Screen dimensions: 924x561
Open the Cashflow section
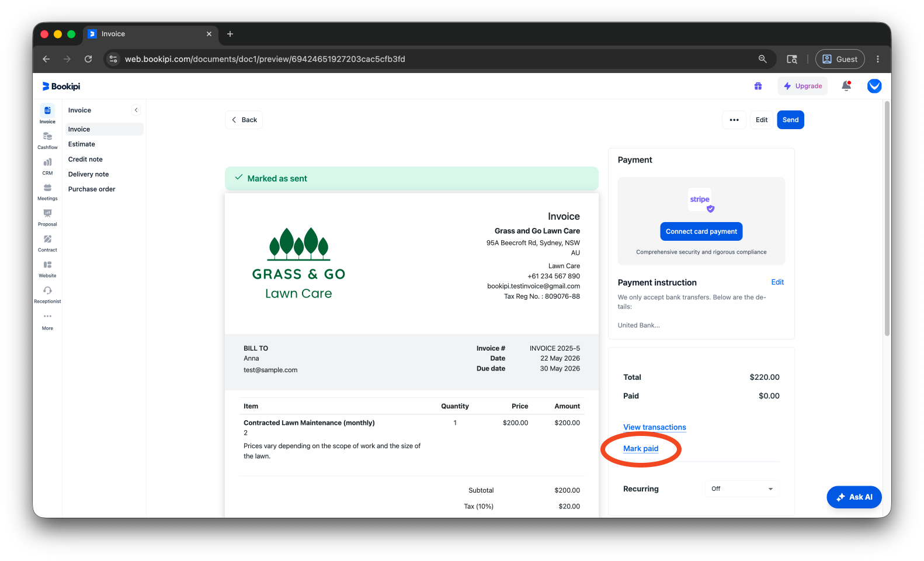47,140
